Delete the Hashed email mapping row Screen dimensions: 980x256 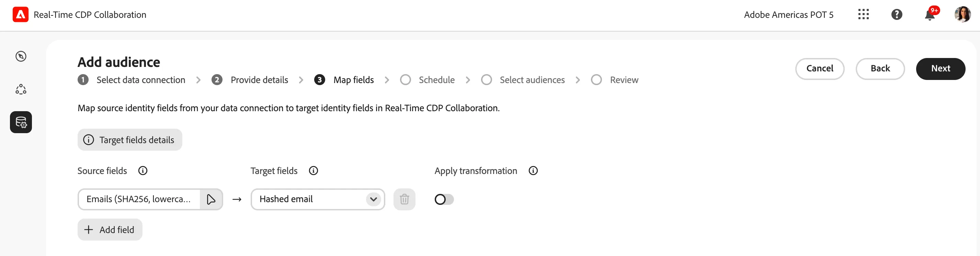[x=404, y=199]
